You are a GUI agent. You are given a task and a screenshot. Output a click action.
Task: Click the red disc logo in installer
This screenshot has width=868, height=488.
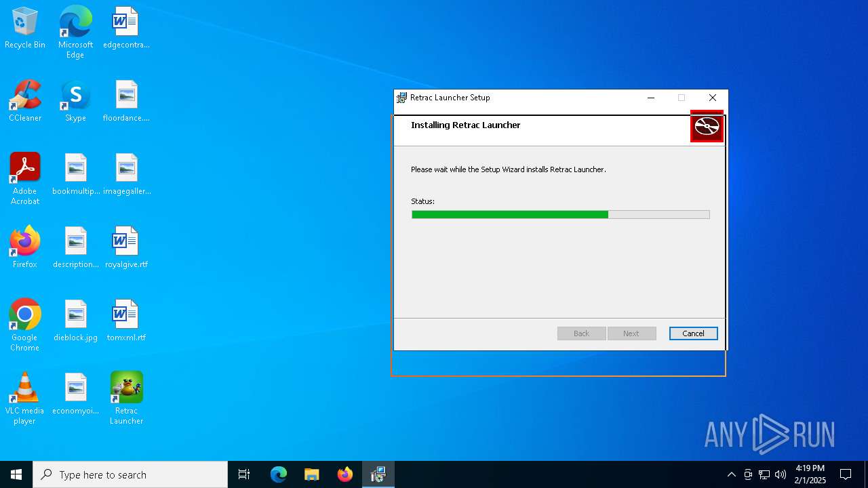pyautogui.click(x=707, y=126)
